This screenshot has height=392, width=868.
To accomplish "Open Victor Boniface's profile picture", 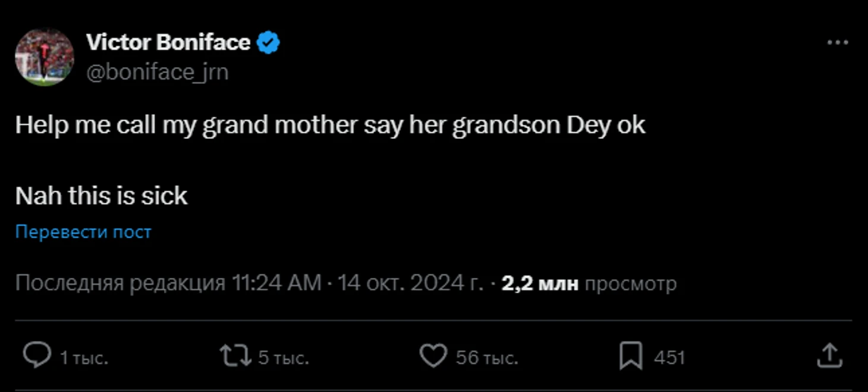I will point(45,57).
